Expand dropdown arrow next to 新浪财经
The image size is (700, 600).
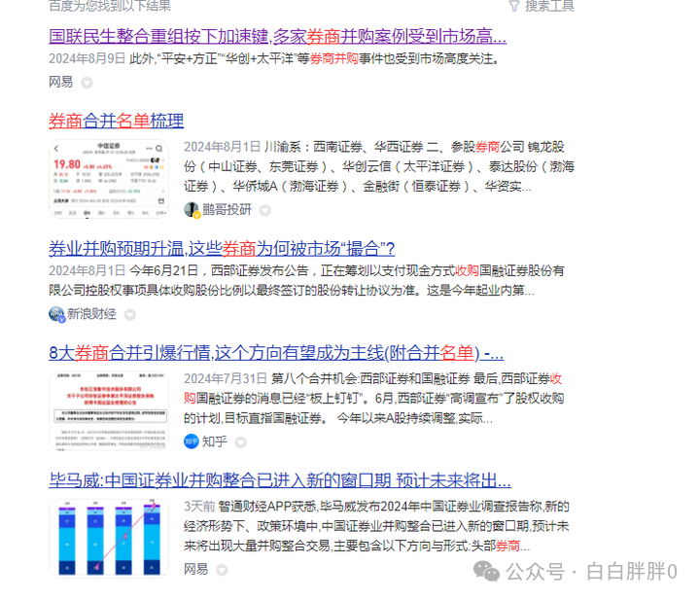tap(130, 315)
